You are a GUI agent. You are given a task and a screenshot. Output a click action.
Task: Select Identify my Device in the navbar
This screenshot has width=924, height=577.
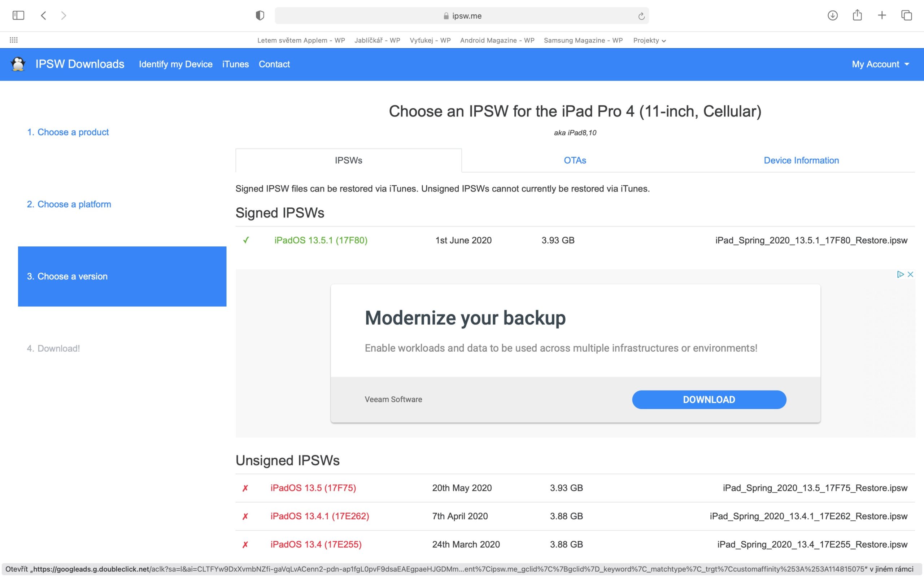tap(176, 64)
